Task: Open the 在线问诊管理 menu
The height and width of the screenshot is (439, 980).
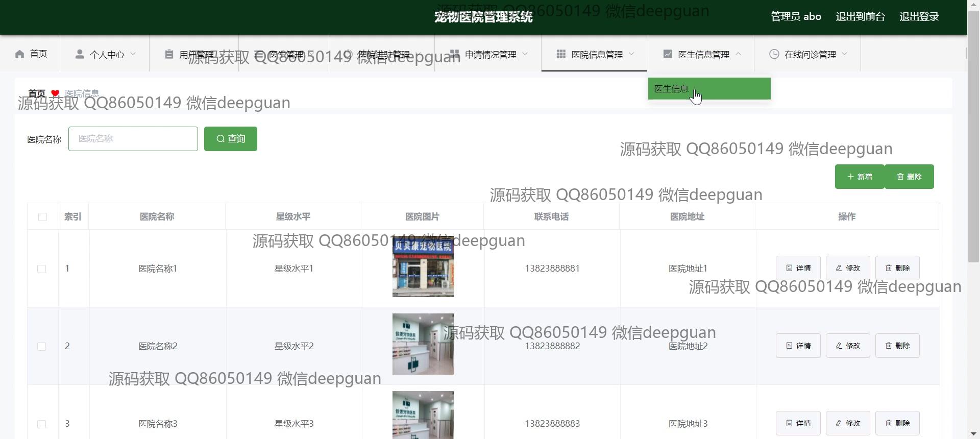Action: click(810, 54)
